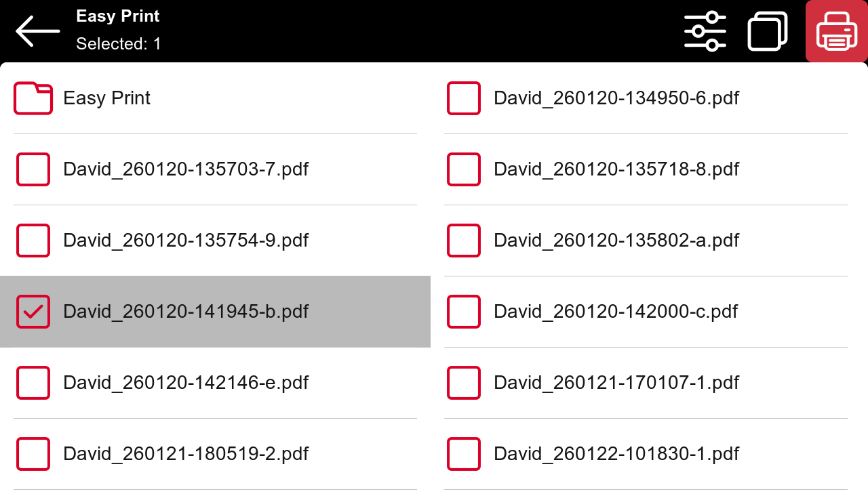
Task: Click the Easy Print header title
Action: click(118, 16)
